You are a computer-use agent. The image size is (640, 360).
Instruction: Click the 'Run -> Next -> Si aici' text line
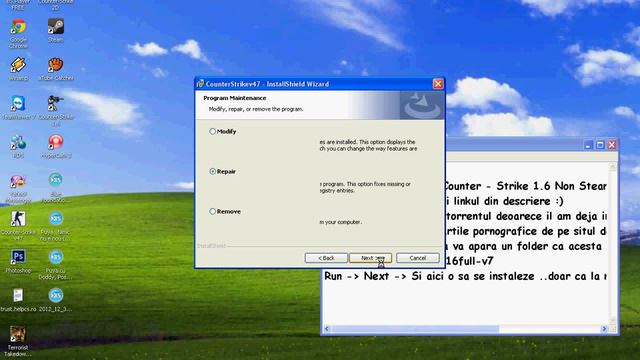(465, 276)
